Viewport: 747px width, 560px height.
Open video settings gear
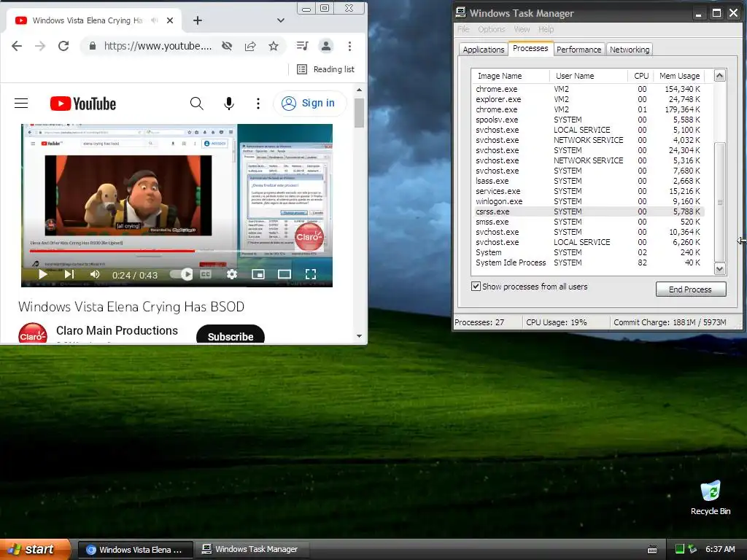pos(232,274)
